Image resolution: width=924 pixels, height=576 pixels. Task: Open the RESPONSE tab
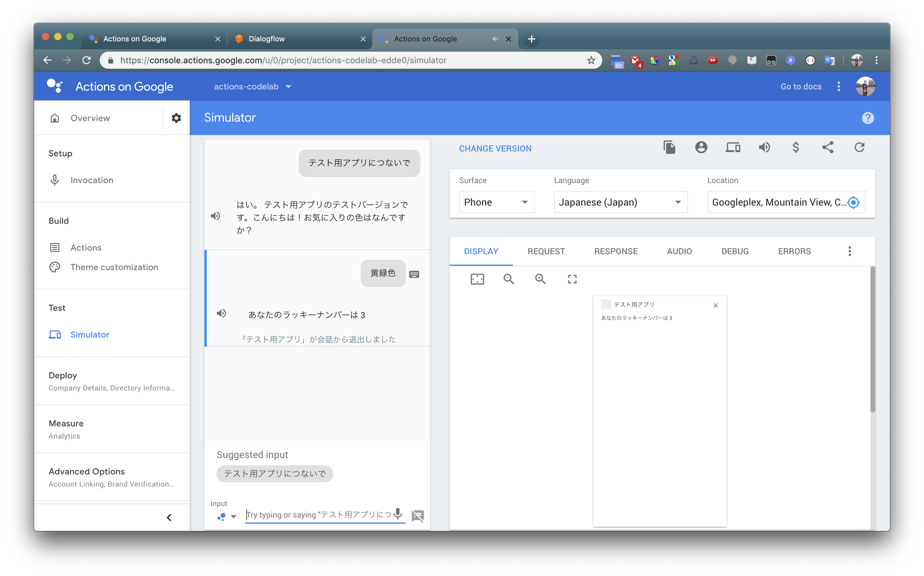(x=616, y=251)
